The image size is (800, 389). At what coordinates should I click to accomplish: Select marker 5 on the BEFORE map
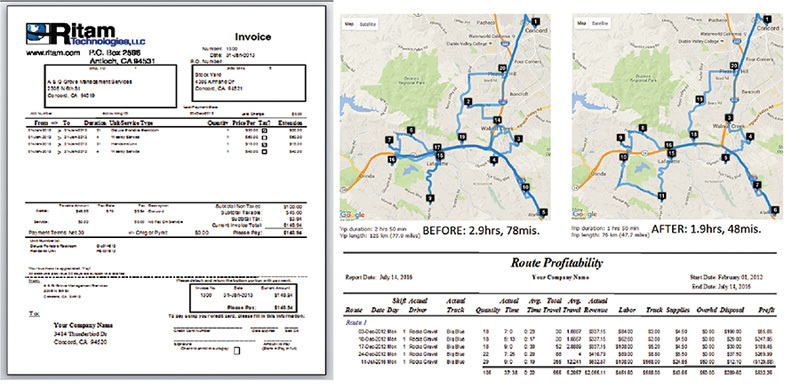[543, 212]
